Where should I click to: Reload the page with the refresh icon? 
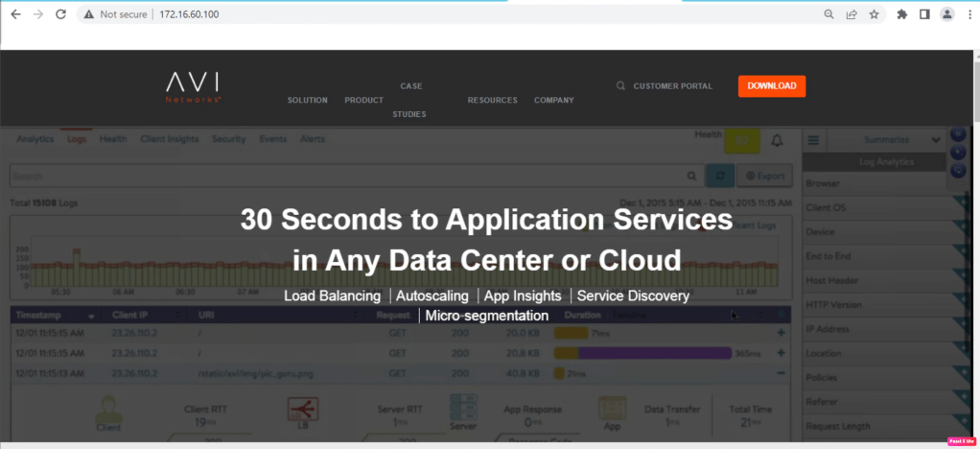pyautogui.click(x=60, y=14)
